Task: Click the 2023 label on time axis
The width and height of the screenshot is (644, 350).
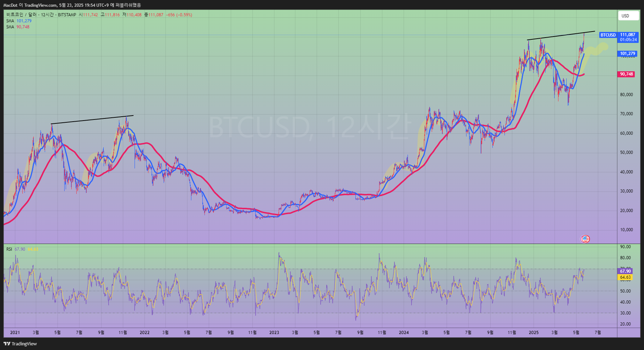Action: pyautogui.click(x=274, y=333)
